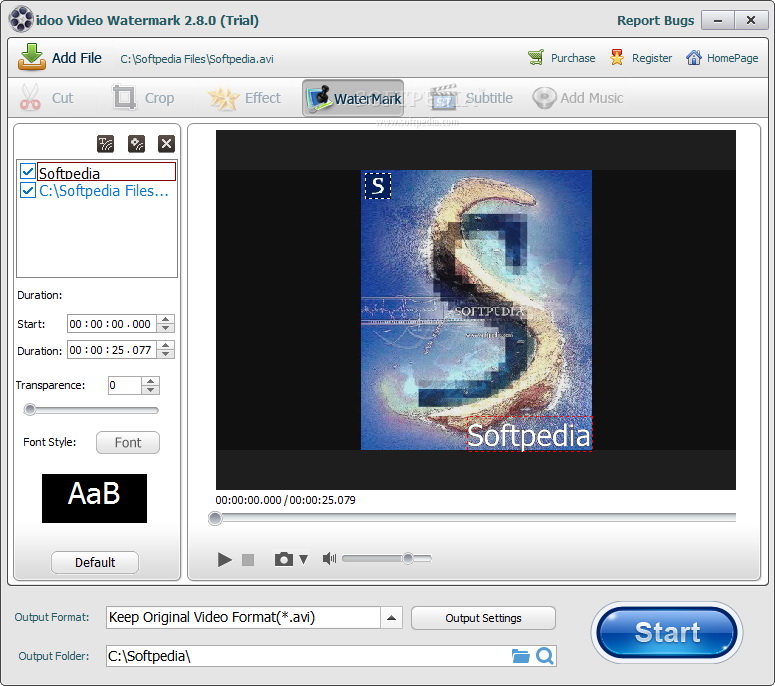This screenshot has height=686, width=775.
Task: Increase Duration with up arrow
Action: click(x=166, y=345)
